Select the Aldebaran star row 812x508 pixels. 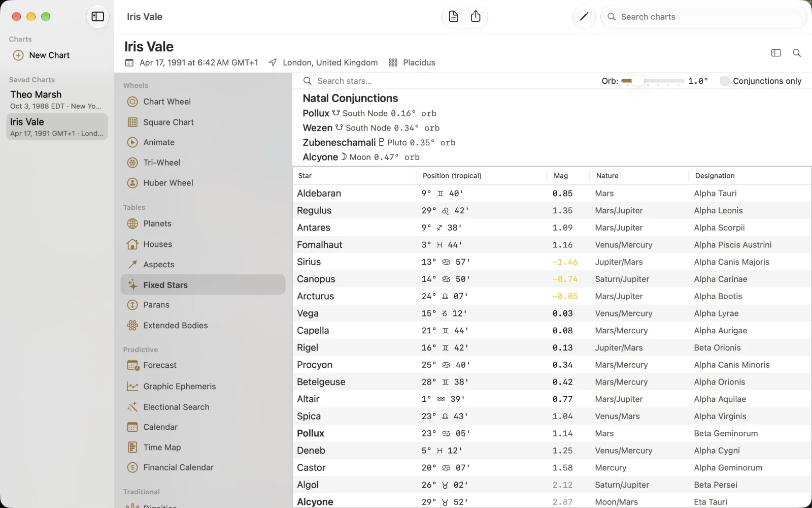(x=552, y=194)
